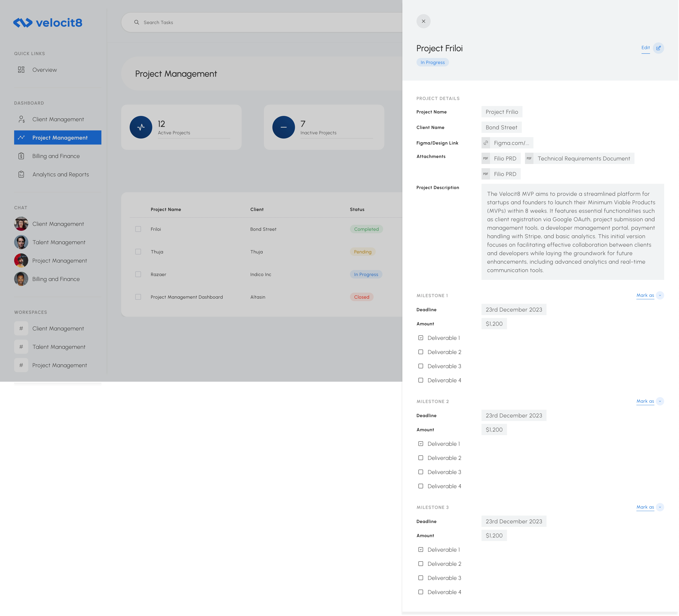Check Deliverable 2 under Milestone 1
Image resolution: width=679 pixels, height=616 pixels.
pyautogui.click(x=421, y=352)
